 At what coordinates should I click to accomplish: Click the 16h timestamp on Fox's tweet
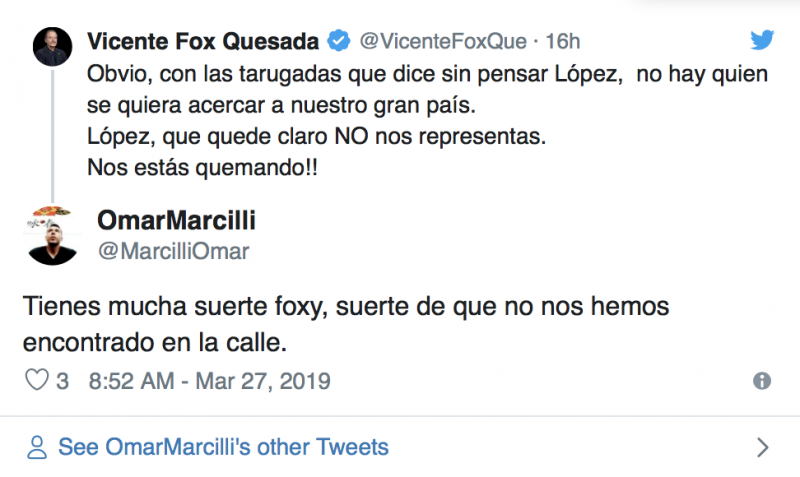[563, 41]
